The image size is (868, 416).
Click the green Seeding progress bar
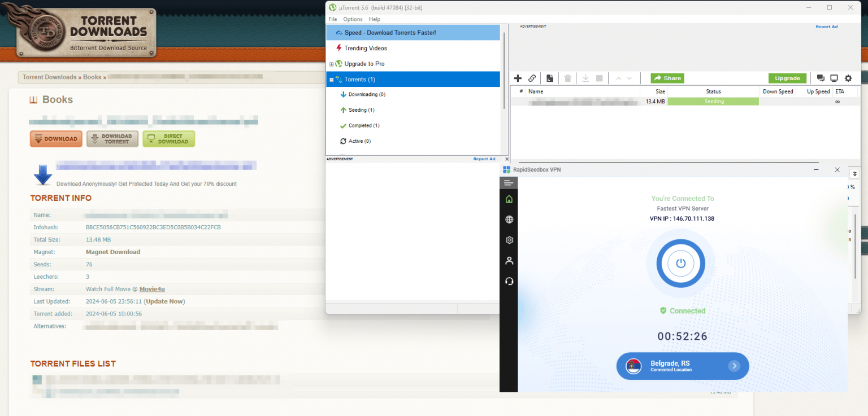[x=713, y=102]
